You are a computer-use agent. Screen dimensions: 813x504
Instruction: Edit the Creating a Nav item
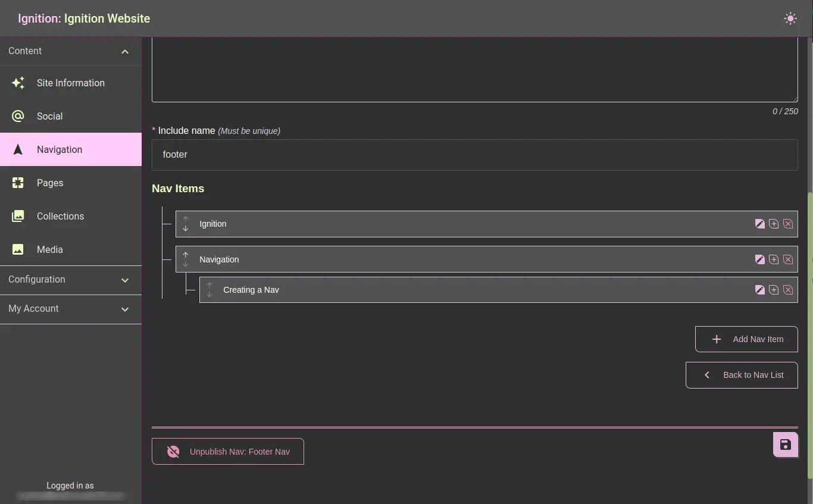coord(759,290)
